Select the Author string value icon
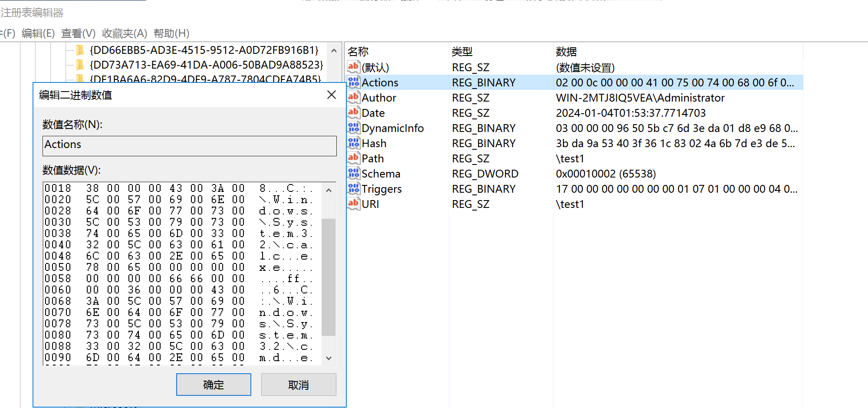Image resolution: width=868 pixels, height=408 pixels. coord(354,97)
